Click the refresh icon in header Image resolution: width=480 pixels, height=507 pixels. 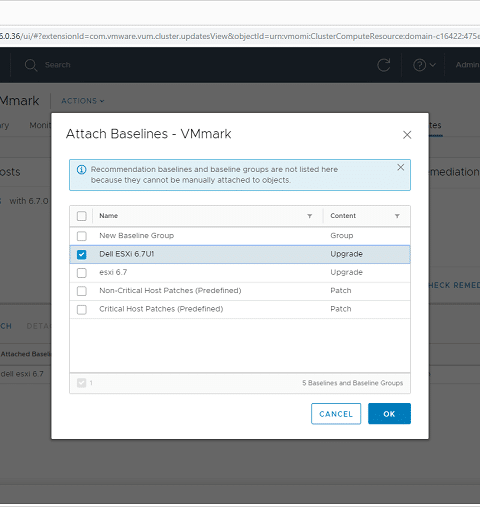point(384,65)
